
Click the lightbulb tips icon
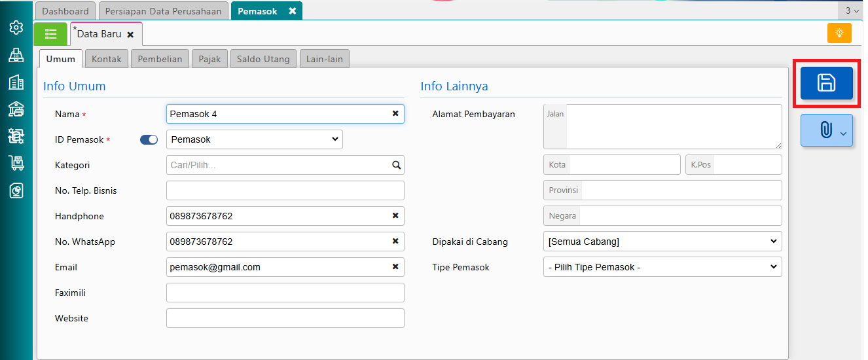[839, 33]
